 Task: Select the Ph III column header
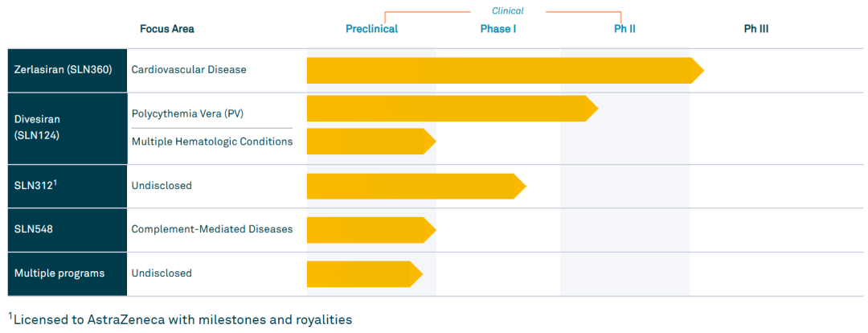click(x=755, y=29)
